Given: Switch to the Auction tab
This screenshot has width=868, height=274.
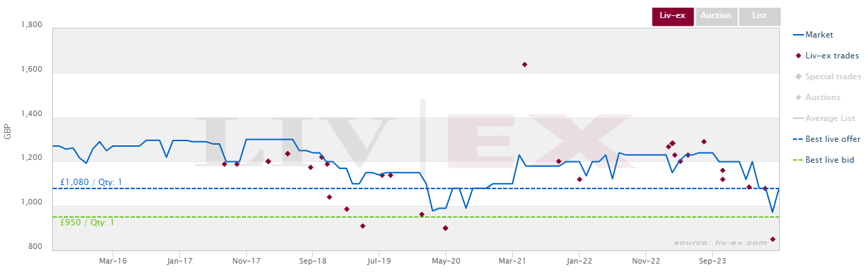Looking at the screenshot, I should click(x=716, y=16).
